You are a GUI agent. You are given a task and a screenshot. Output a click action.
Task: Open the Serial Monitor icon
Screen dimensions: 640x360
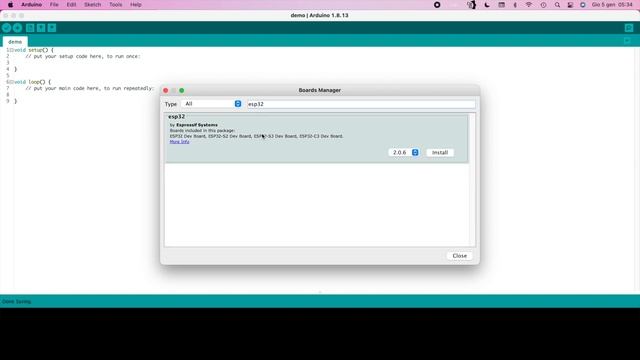[x=629, y=28]
